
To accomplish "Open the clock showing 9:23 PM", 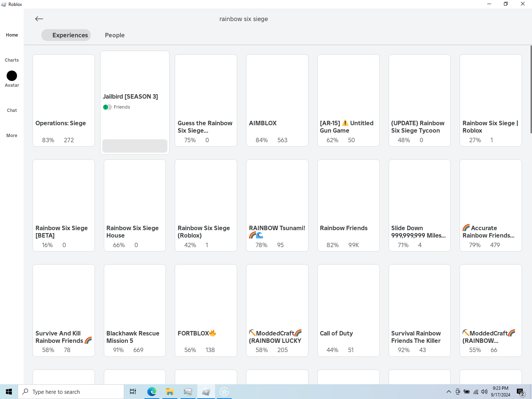I will (501, 392).
